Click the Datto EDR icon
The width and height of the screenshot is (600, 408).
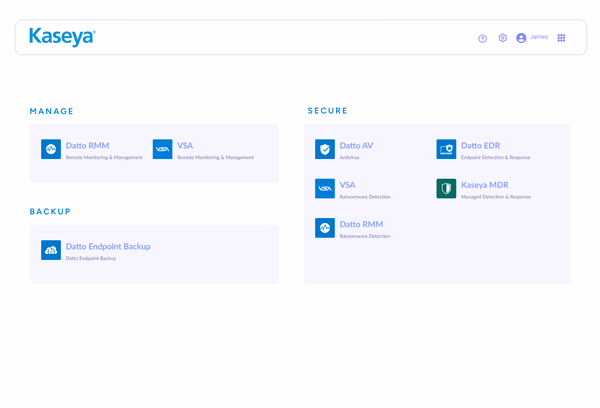(x=446, y=149)
